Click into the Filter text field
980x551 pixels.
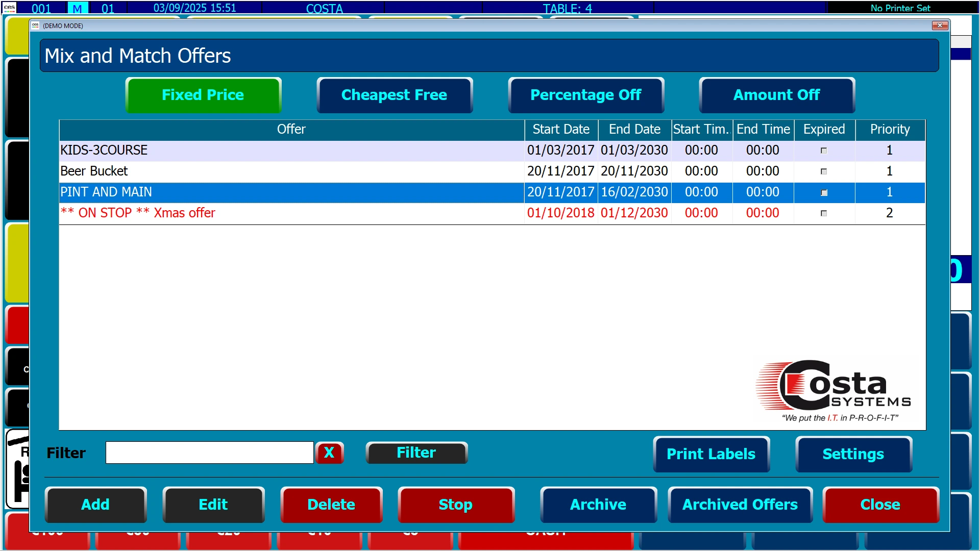(209, 453)
